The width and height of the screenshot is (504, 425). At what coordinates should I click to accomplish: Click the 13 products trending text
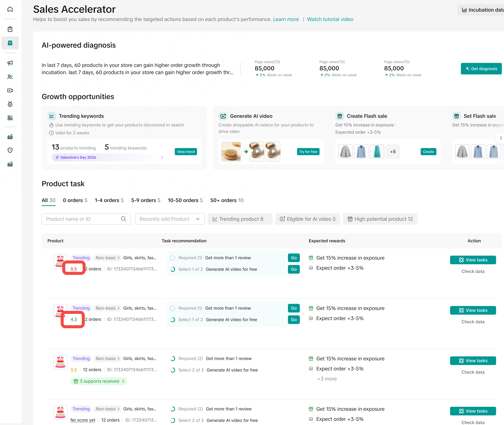click(74, 147)
